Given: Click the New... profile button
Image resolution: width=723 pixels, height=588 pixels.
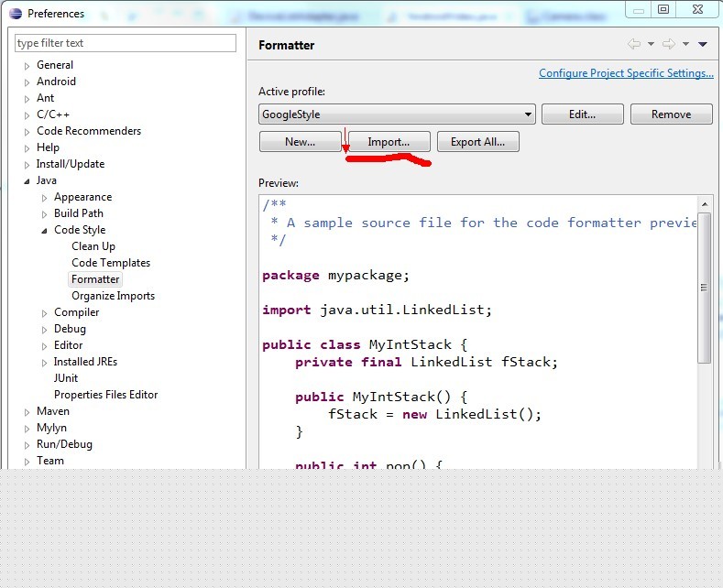Looking at the screenshot, I should [301, 141].
